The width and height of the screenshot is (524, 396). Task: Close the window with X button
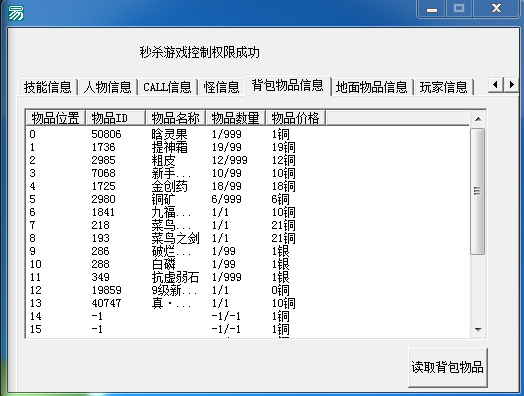497,8
